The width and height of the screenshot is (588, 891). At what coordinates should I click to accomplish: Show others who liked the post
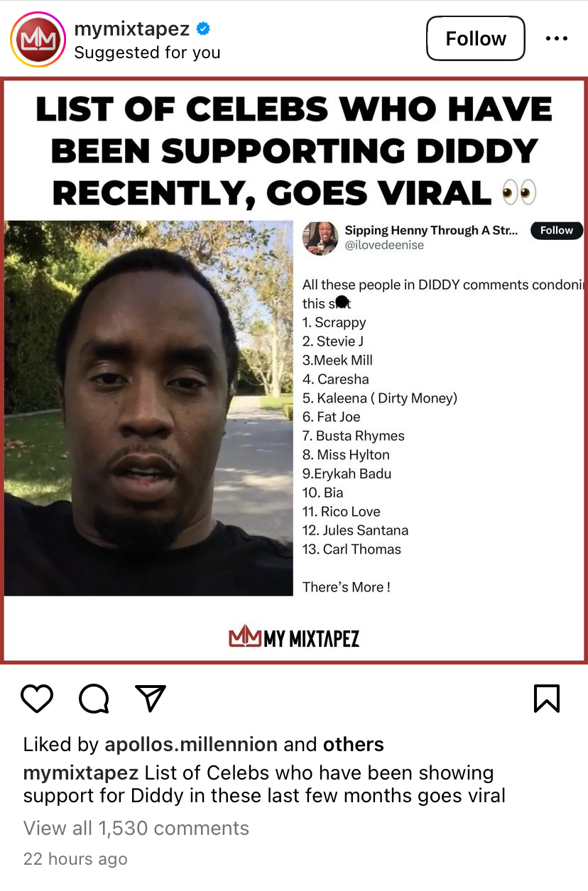click(354, 744)
